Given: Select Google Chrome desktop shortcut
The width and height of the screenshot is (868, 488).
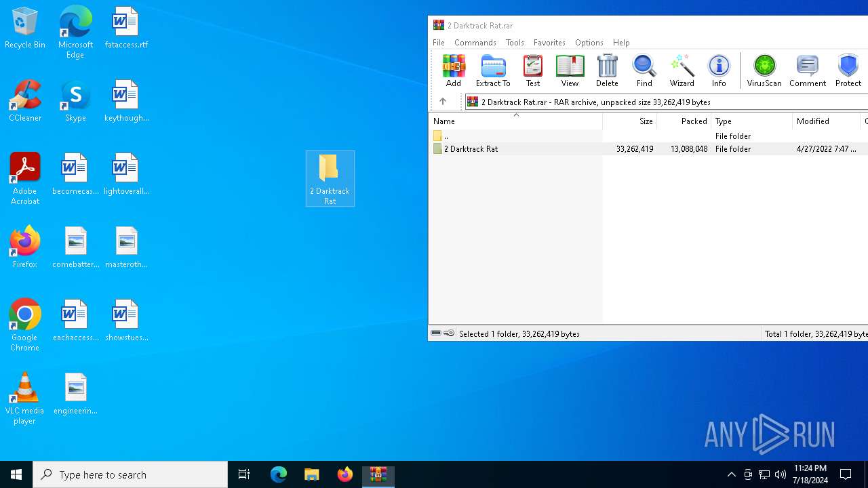Looking at the screenshot, I should coord(25,325).
